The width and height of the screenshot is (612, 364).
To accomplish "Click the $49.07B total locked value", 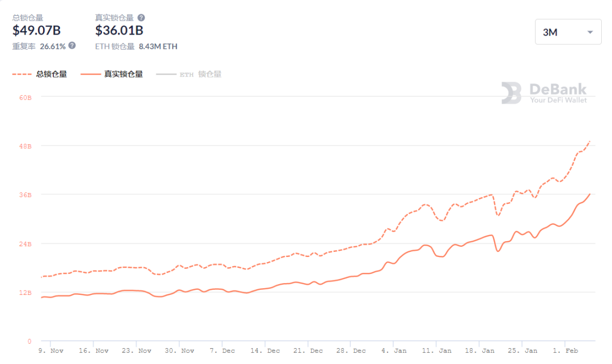I will coord(36,31).
